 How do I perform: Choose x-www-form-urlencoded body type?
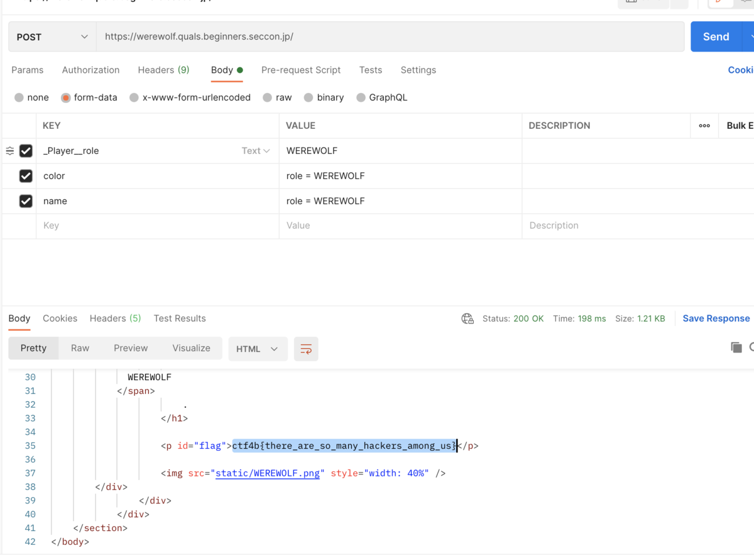[x=134, y=97]
